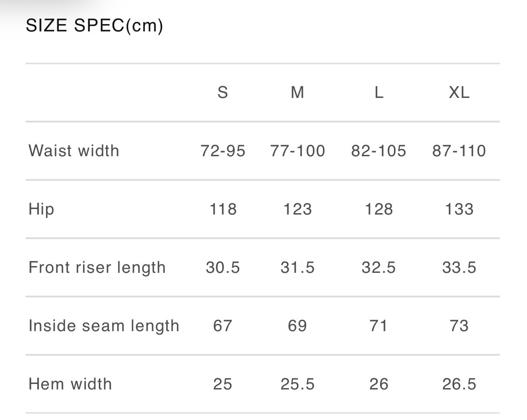This screenshot has width=527, height=420.
Task: Click front riser length 33.5
Action: [x=459, y=267]
